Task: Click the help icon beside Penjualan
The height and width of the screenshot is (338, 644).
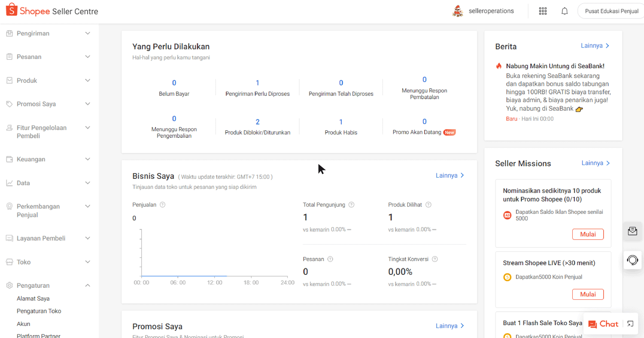Action: click(x=162, y=205)
